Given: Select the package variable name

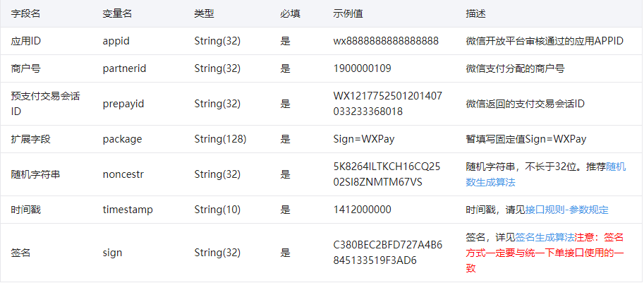Looking at the screenshot, I should [x=123, y=139].
